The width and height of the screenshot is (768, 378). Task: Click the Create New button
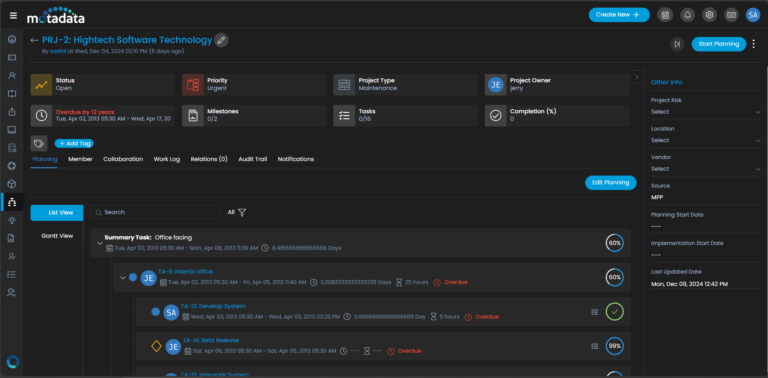619,15
